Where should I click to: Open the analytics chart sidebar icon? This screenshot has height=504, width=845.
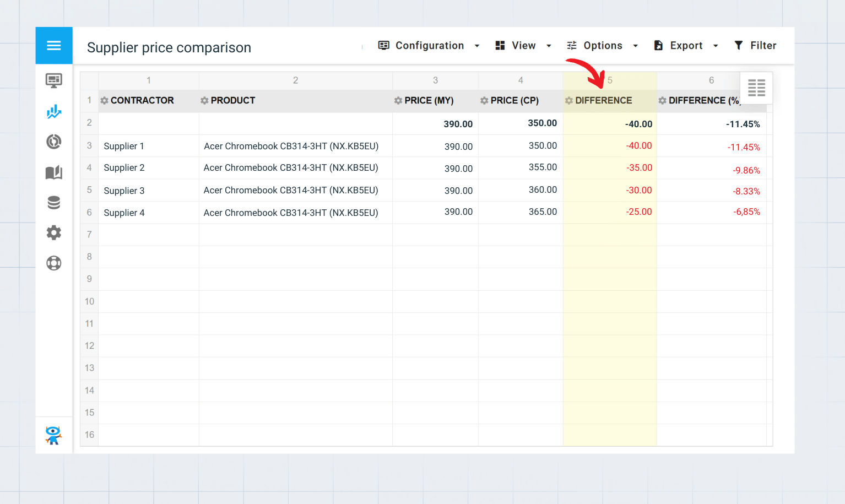(x=54, y=112)
